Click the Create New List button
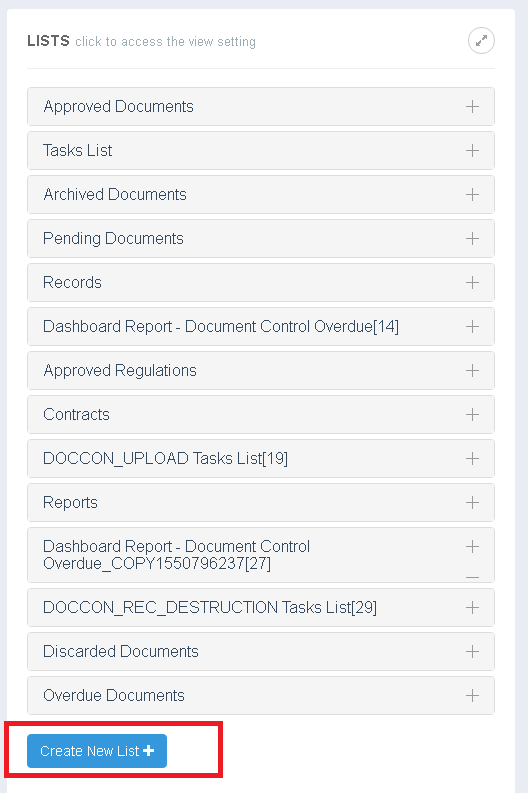Screen dimensions: 532x793 pos(97,751)
